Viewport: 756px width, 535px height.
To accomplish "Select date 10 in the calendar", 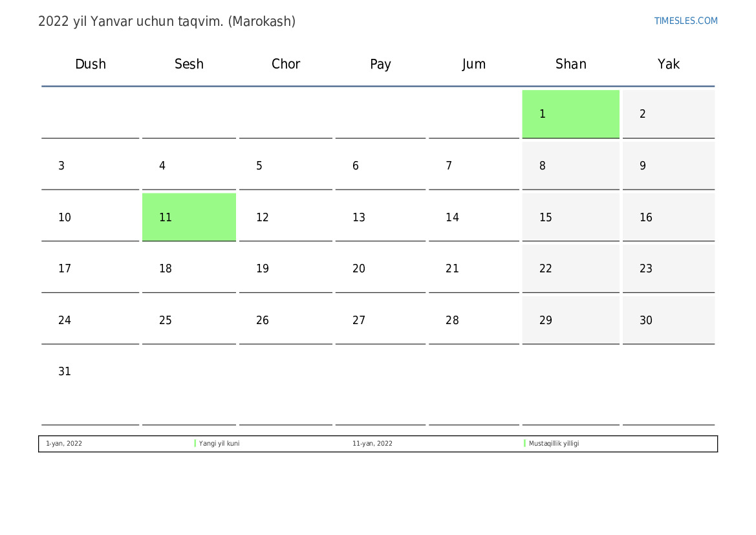I will tap(90, 217).
